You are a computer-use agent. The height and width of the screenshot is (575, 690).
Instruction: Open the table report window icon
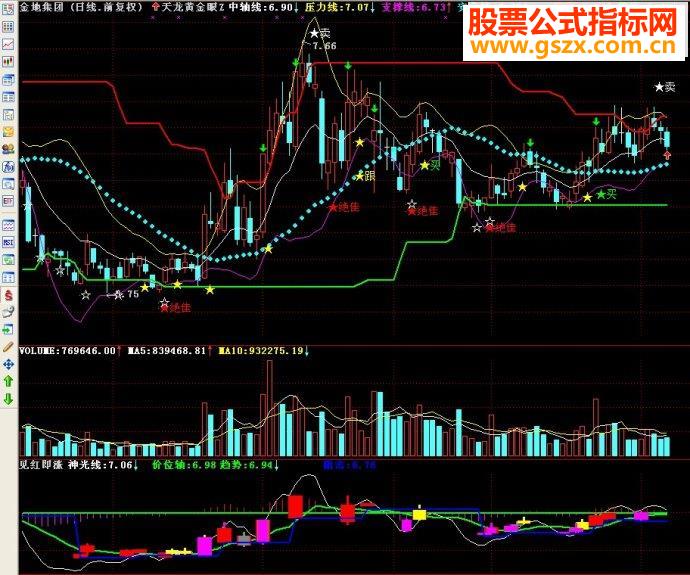click(x=8, y=97)
